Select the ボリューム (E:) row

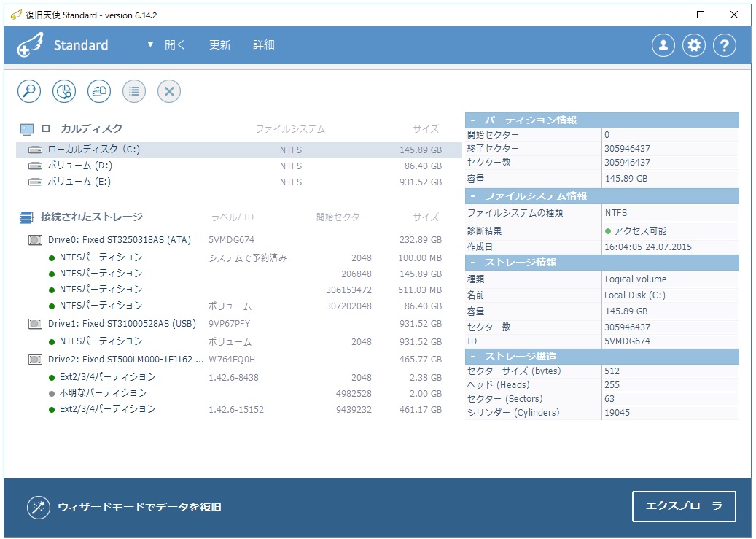coord(238,182)
